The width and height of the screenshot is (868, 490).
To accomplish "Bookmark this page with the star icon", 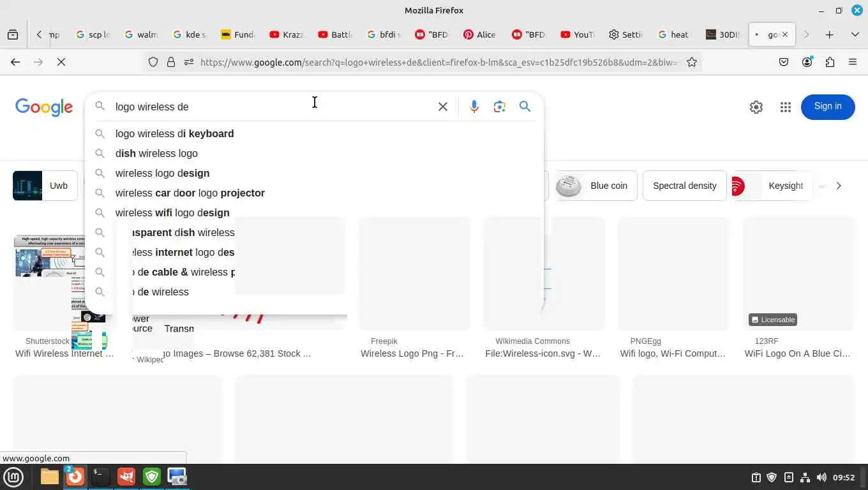I will point(692,62).
